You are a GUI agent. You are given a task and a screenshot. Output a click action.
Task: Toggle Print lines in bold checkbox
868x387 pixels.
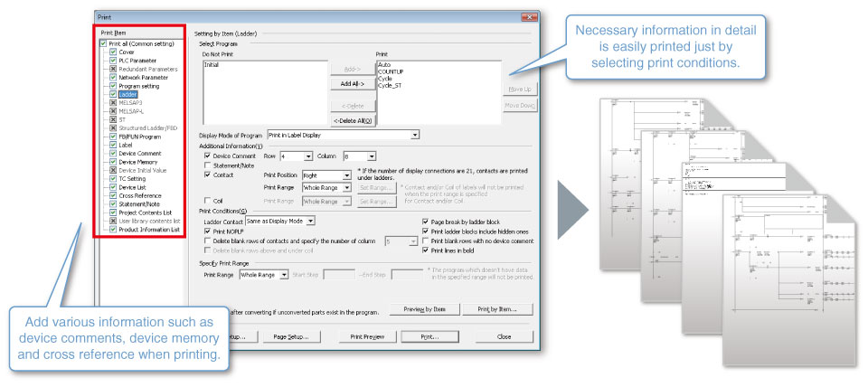point(425,250)
